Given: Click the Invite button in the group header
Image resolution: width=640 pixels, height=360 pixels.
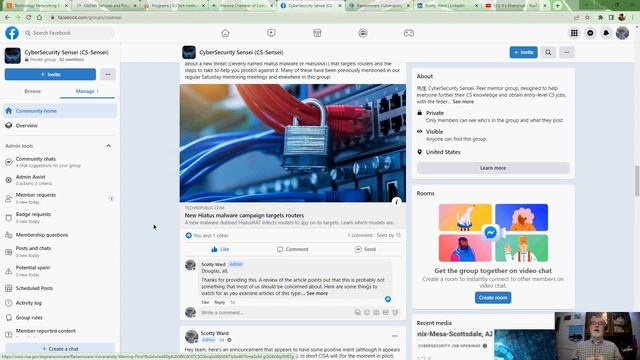Looking at the screenshot, I should pos(523,52).
